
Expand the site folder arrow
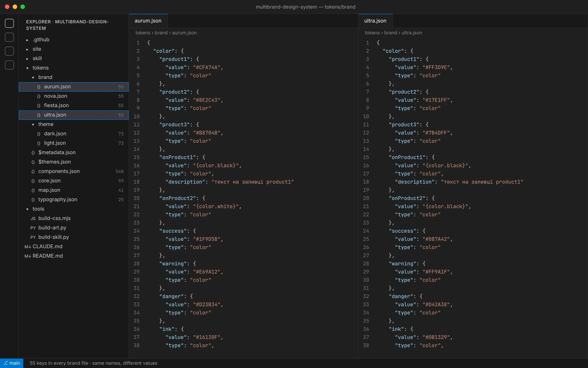(x=27, y=49)
